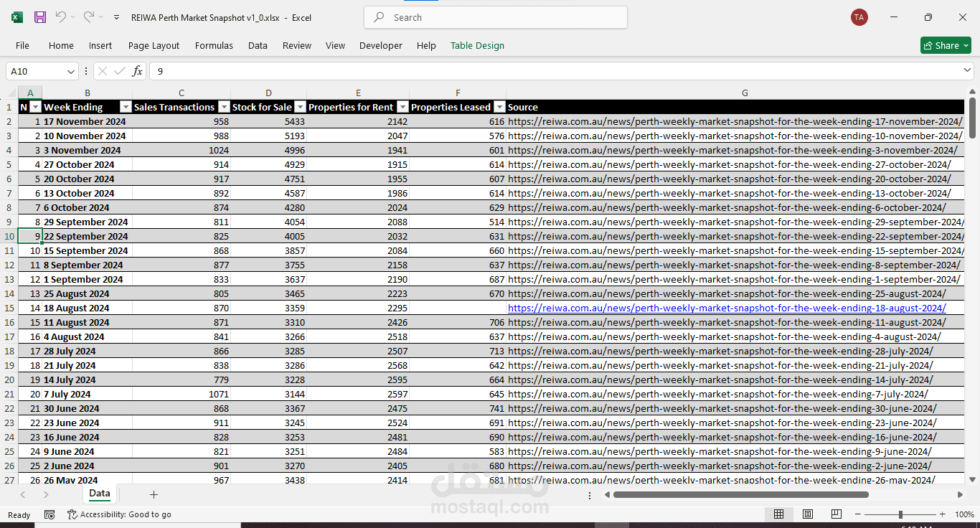The width and height of the screenshot is (980, 528).
Task: Click in the Search box
Action: coord(496,17)
